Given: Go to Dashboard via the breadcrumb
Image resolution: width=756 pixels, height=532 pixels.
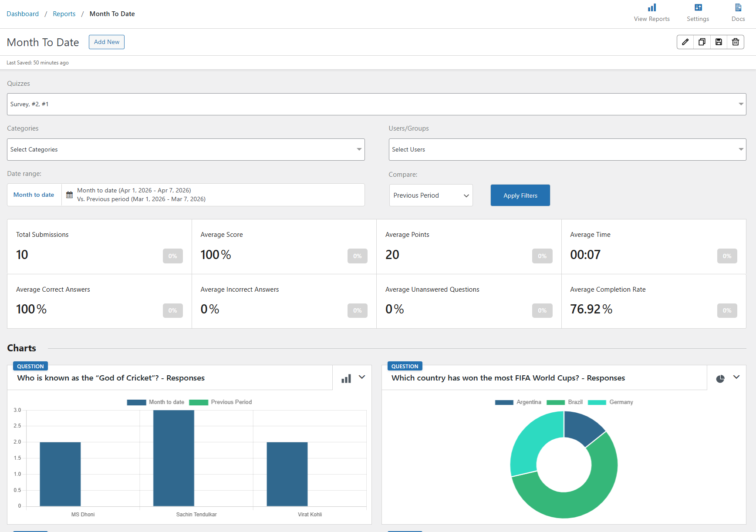Looking at the screenshot, I should click(x=23, y=13).
